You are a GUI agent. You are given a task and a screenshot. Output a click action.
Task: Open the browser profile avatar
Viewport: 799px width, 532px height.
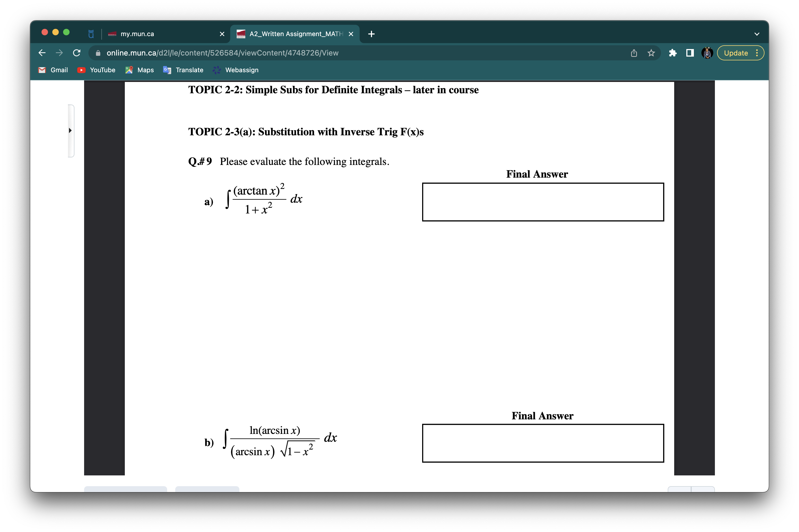707,53
